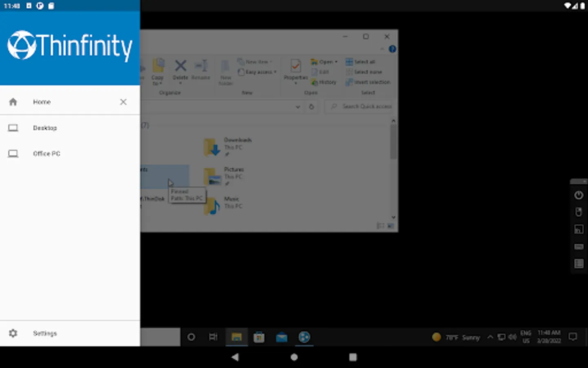Click the taskbar clock showing 11:48 AM
This screenshot has height=368, width=588.
pyautogui.click(x=549, y=337)
